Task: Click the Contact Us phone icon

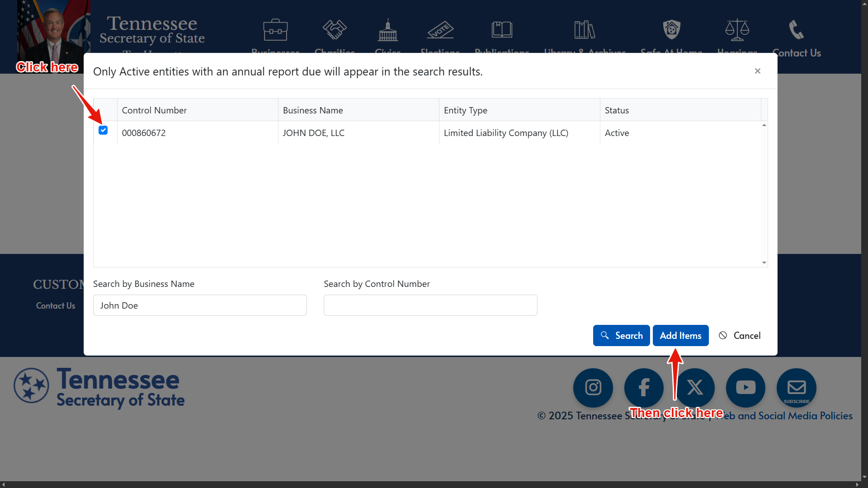Action: tap(796, 30)
